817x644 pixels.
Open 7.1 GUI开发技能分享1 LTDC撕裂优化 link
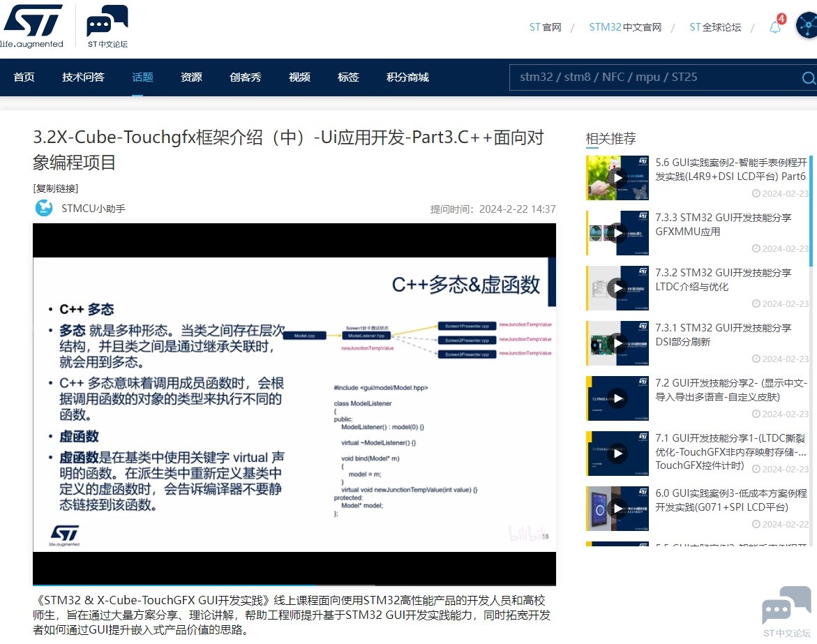730,451
